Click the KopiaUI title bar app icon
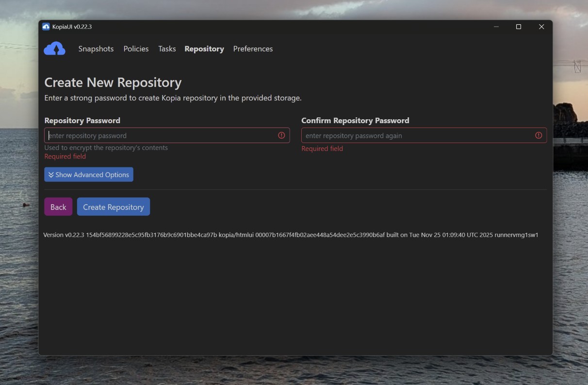 [x=46, y=27]
